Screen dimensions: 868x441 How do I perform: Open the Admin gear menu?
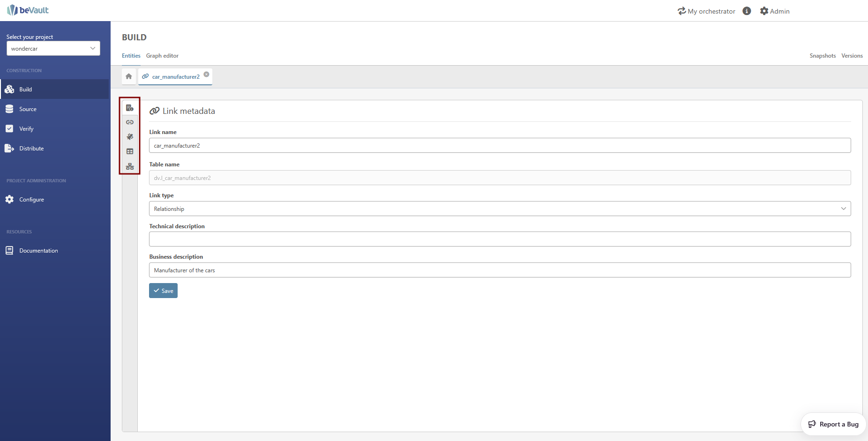(x=775, y=11)
